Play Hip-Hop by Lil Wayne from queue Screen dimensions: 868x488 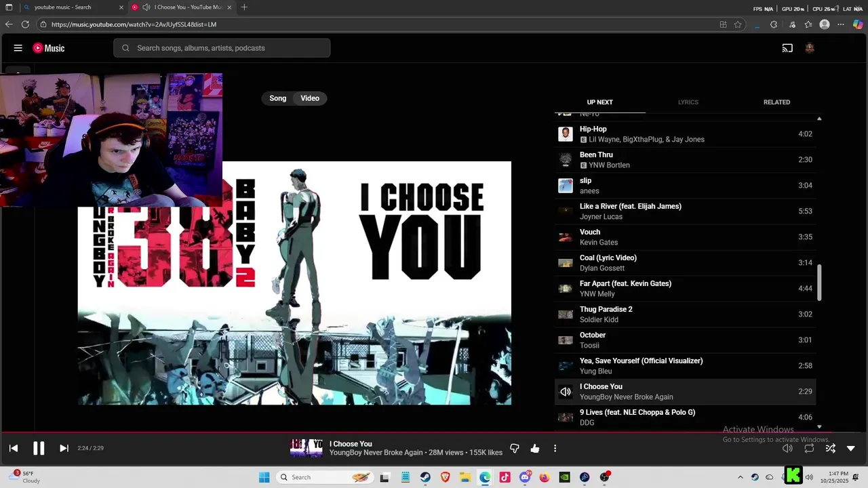[x=686, y=134]
